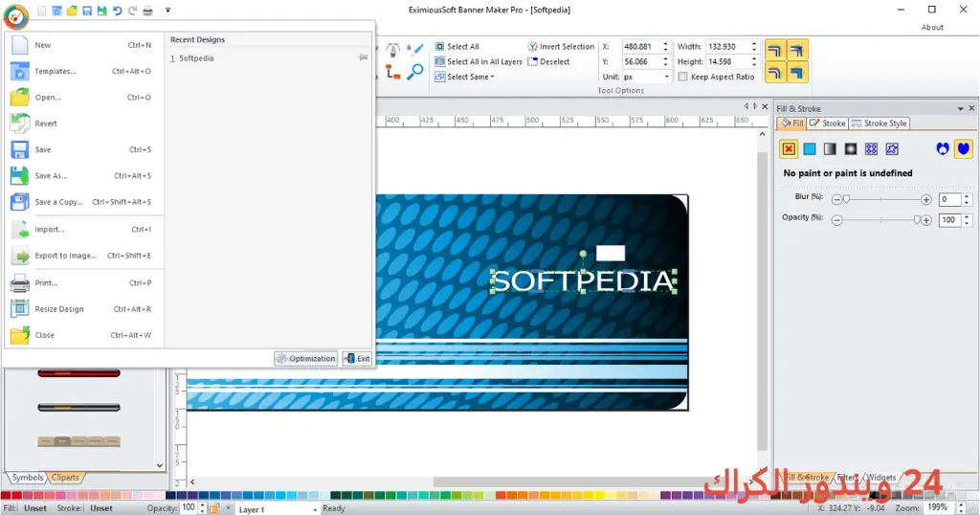Click the Templates quick-access toolbar icon
This screenshot has height=515, width=980.
click(x=56, y=11)
